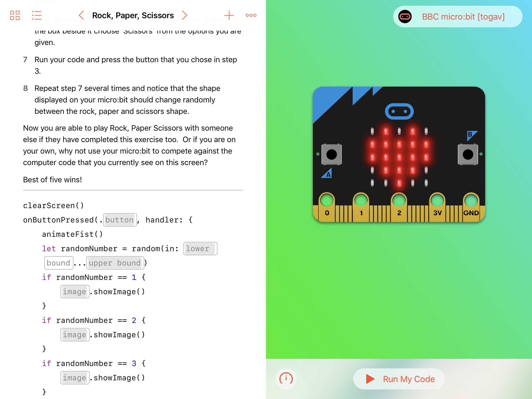Go to previous page with left chevron
The width and height of the screenshot is (532, 399).
(82, 15)
